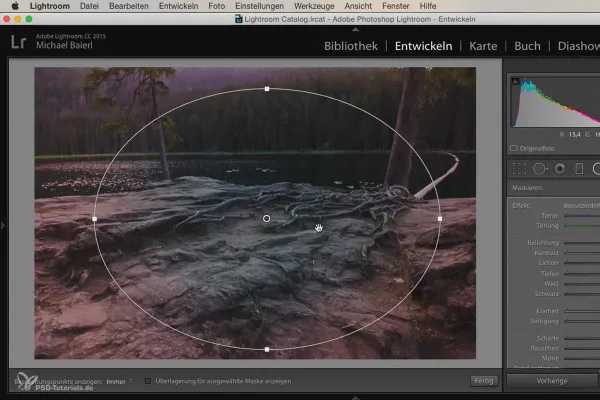Select the Crop Overlay tool icon

[x=519, y=168]
